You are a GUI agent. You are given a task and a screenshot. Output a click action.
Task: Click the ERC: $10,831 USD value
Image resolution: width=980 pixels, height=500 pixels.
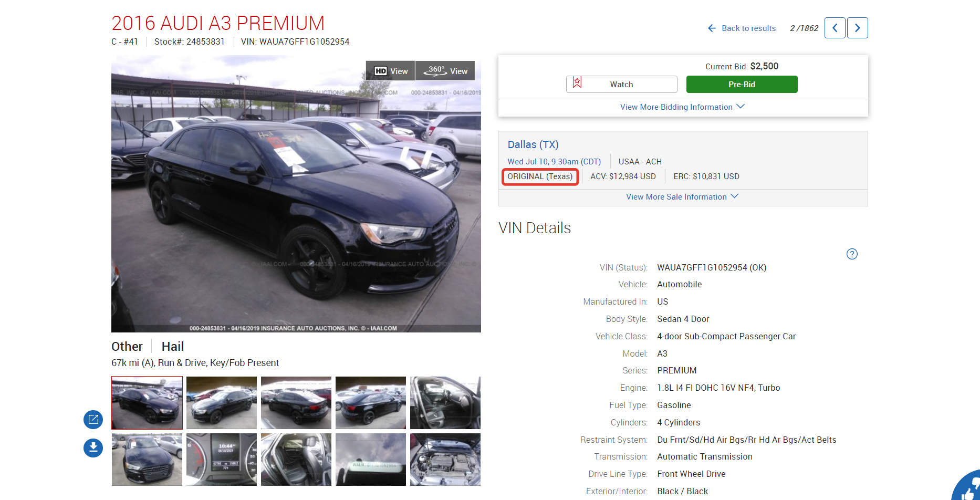coord(706,176)
